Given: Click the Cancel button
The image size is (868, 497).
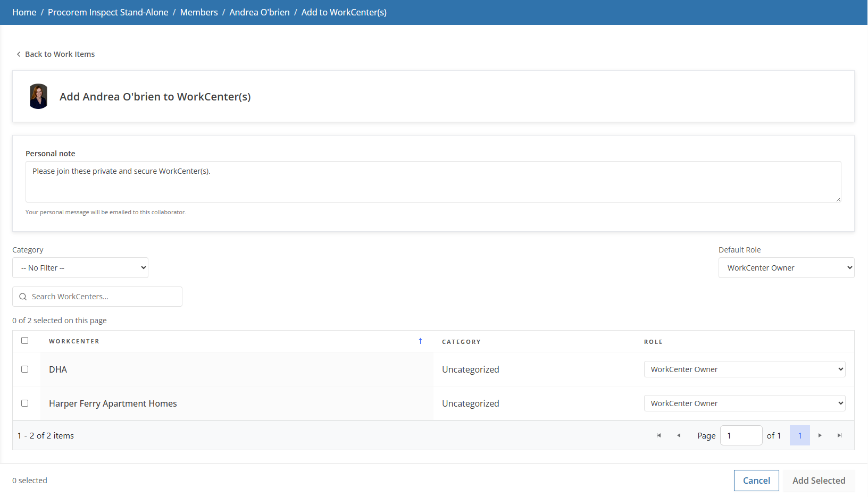Looking at the screenshot, I should 756,481.
